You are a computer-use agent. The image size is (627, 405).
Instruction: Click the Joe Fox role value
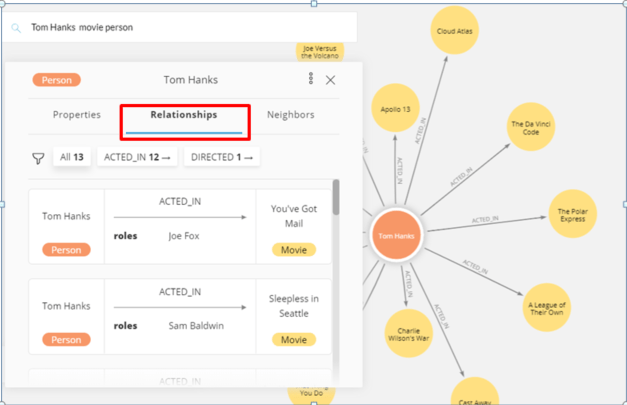coord(184,236)
